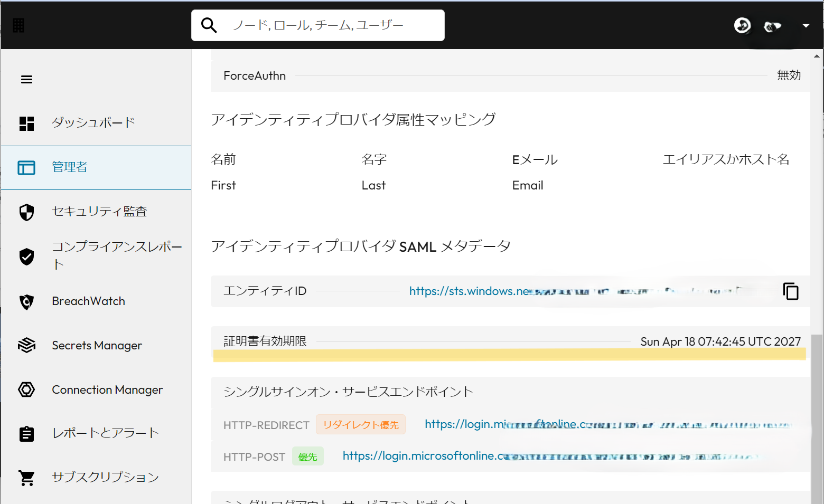Image resolution: width=824 pixels, height=504 pixels.
Task: Click the Eメール column heading
Action: pos(535,159)
